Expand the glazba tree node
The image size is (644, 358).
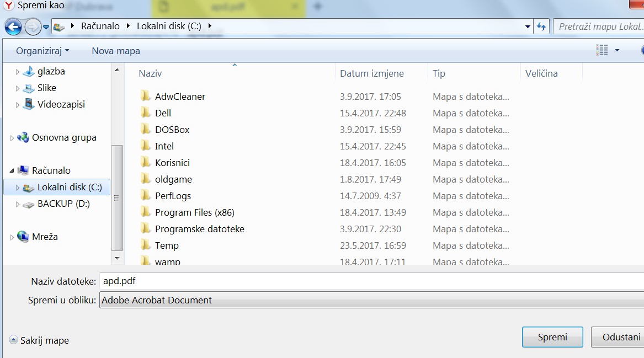(18, 72)
